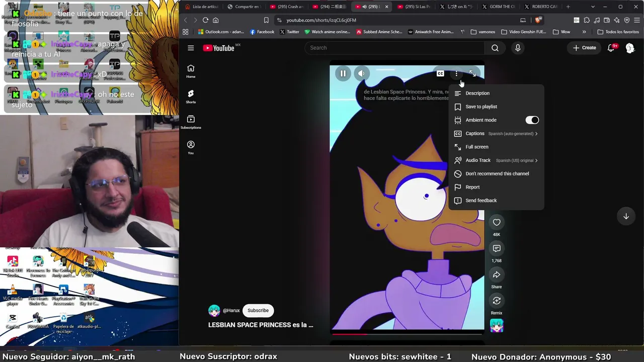Open Subscriptions in YouTube sidebar
Image resolution: width=644 pixels, height=362 pixels.
[x=191, y=122]
